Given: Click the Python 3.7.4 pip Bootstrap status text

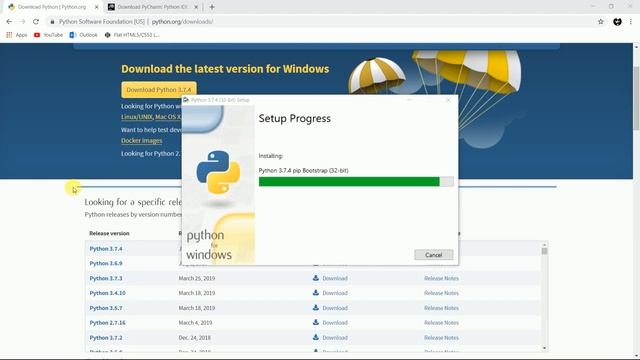Looking at the screenshot, I should pos(303,171).
